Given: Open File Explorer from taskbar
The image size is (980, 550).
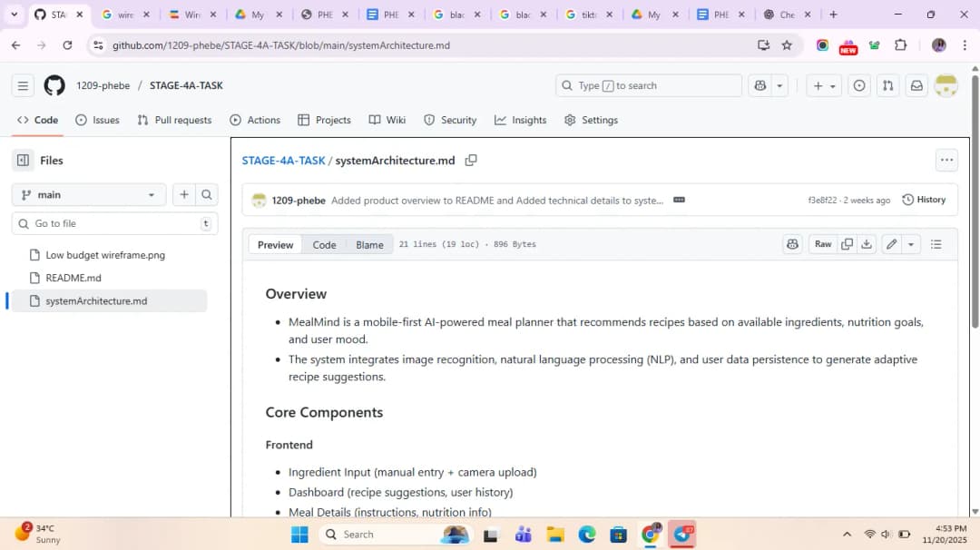Looking at the screenshot, I should (555, 535).
